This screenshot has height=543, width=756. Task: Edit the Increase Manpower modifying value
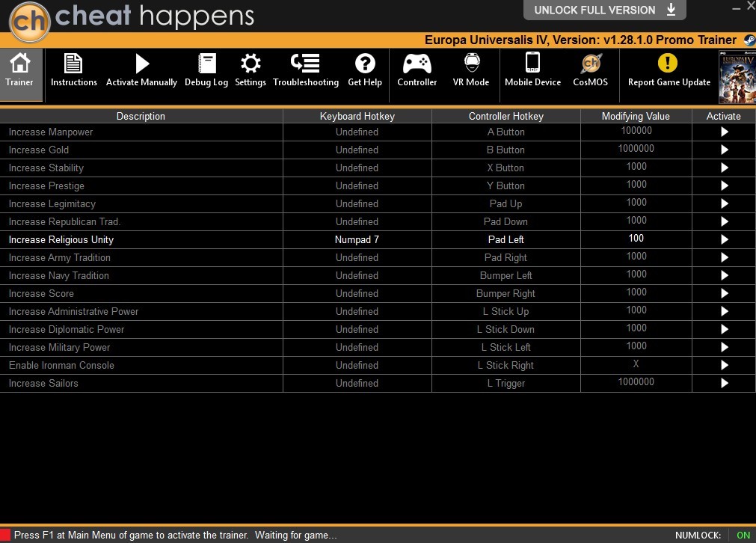coord(636,131)
